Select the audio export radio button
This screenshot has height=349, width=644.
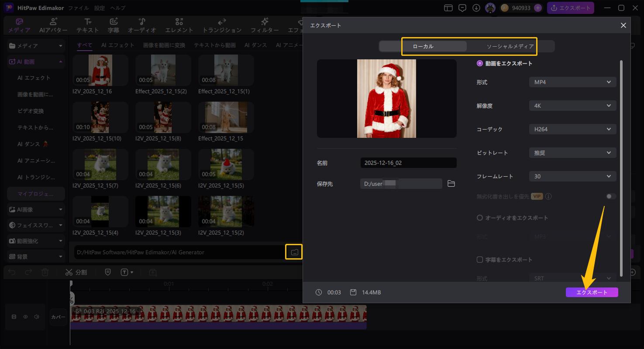click(x=480, y=218)
